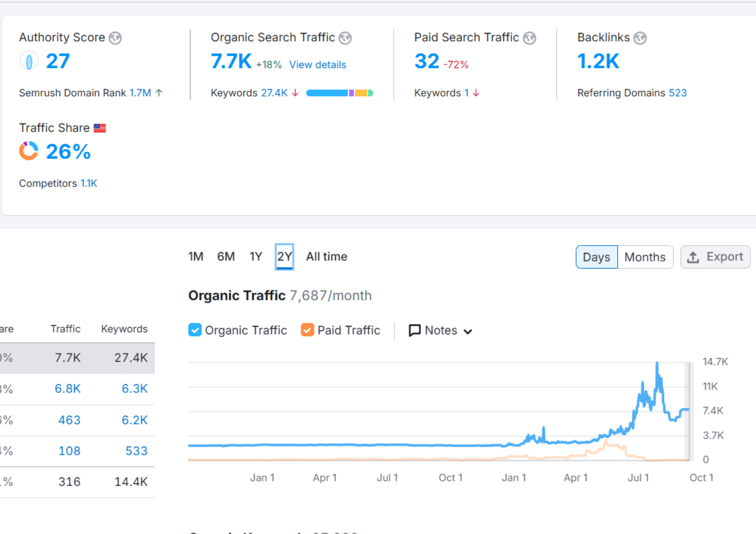This screenshot has height=534, width=756.
Task: Click the Authority Score gauge icon
Action: click(29, 61)
